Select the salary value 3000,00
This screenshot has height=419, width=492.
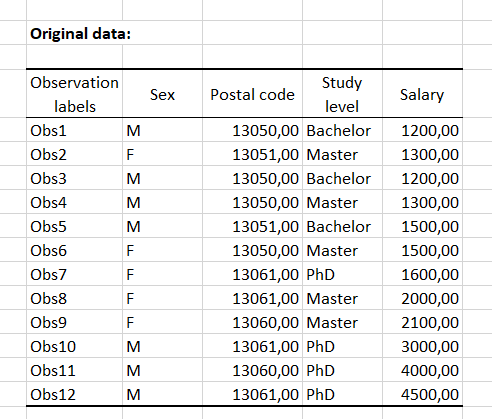coord(422,346)
